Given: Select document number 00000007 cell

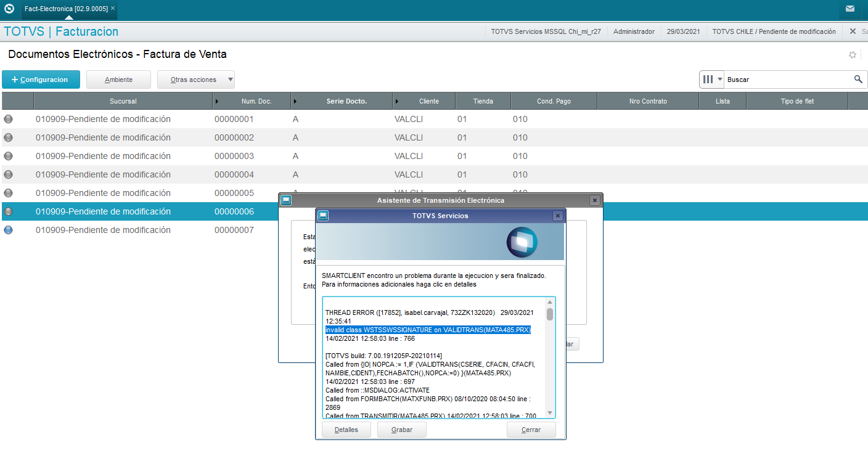Looking at the screenshot, I should pos(234,230).
